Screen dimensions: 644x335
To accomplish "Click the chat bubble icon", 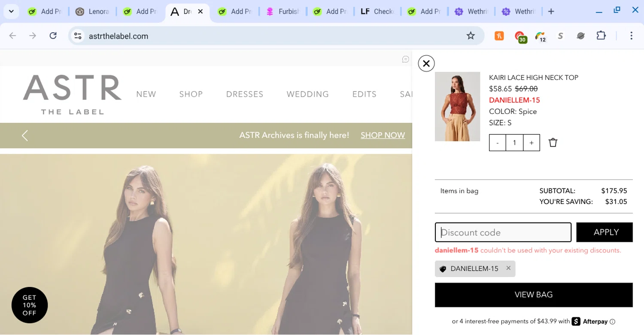I will 406,59.
